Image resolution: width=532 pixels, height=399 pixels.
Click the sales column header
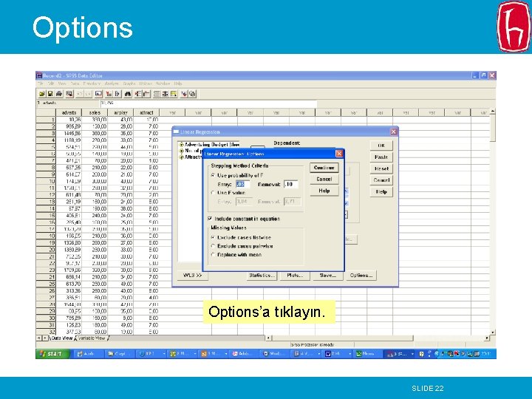[x=95, y=112]
